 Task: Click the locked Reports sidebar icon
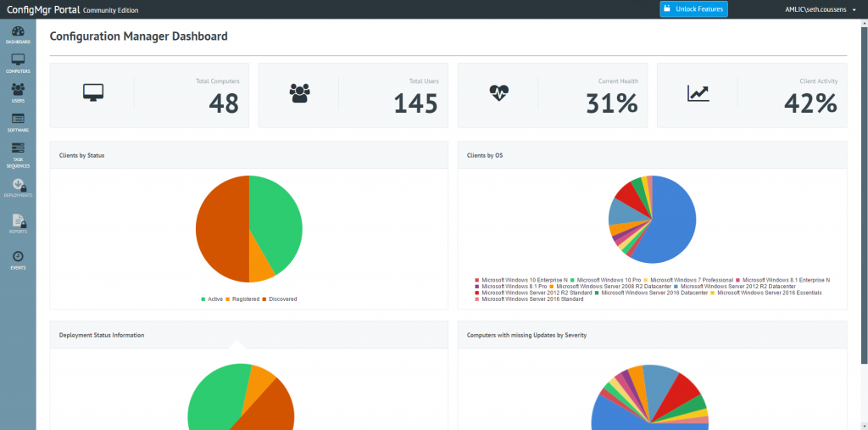[18, 224]
